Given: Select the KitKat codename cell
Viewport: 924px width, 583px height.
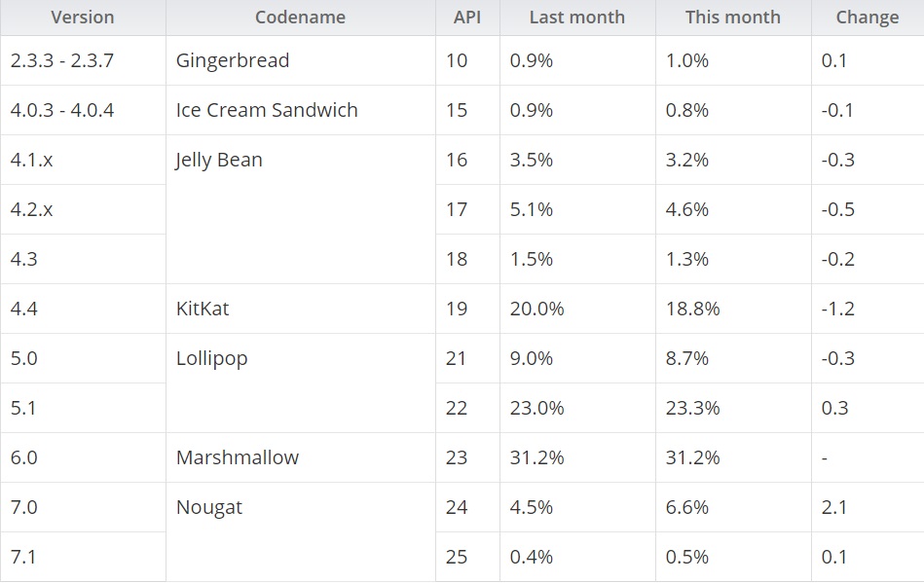Looking at the screenshot, I should click(x=301, y=309).
